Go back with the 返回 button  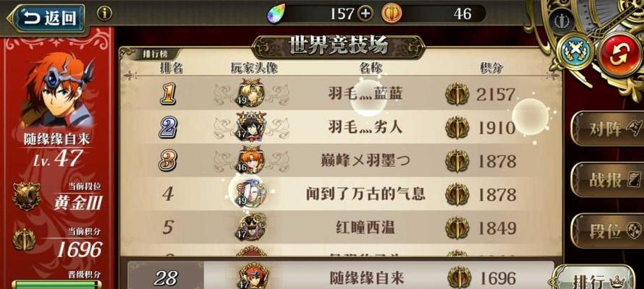(x=46, y=19)
